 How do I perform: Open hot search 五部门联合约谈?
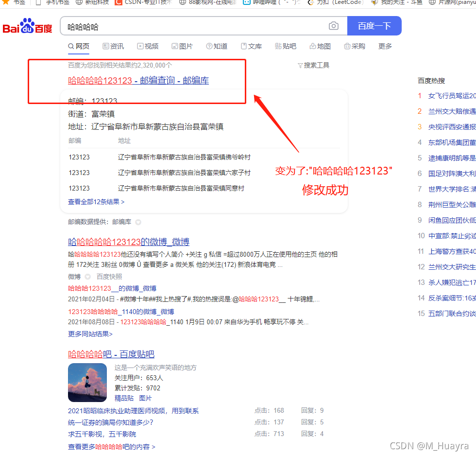click(452, 314)
